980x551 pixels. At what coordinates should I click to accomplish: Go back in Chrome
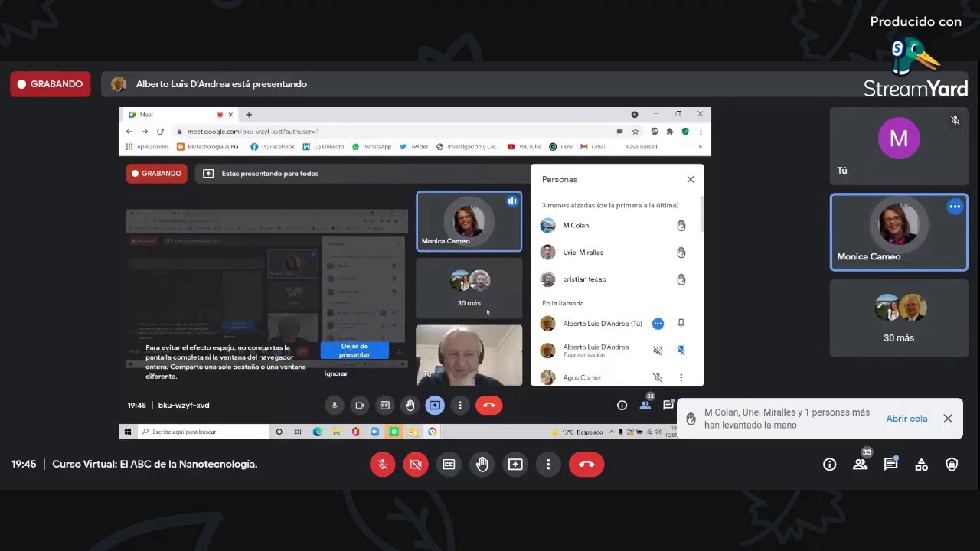click(x=129, y=132)
